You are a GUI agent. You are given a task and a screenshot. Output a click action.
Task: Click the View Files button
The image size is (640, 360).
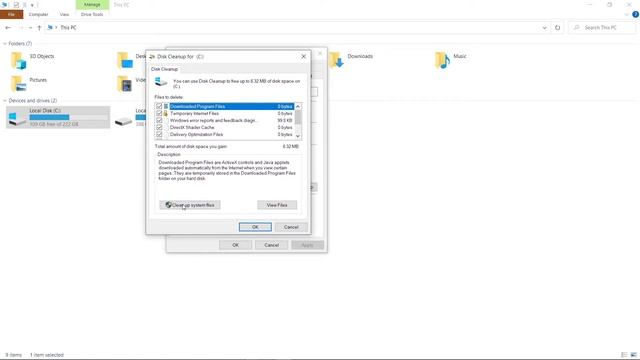point(277,205)
